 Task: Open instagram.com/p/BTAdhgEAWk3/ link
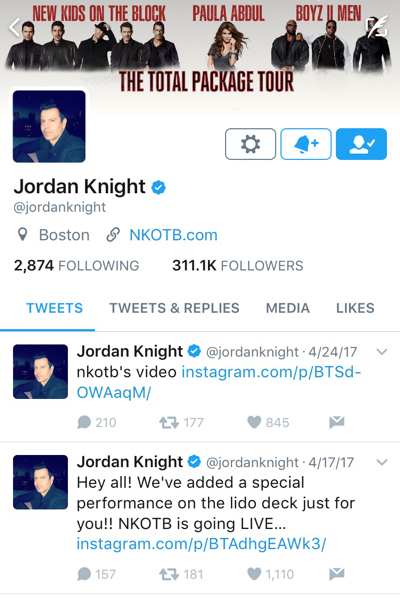201,544
